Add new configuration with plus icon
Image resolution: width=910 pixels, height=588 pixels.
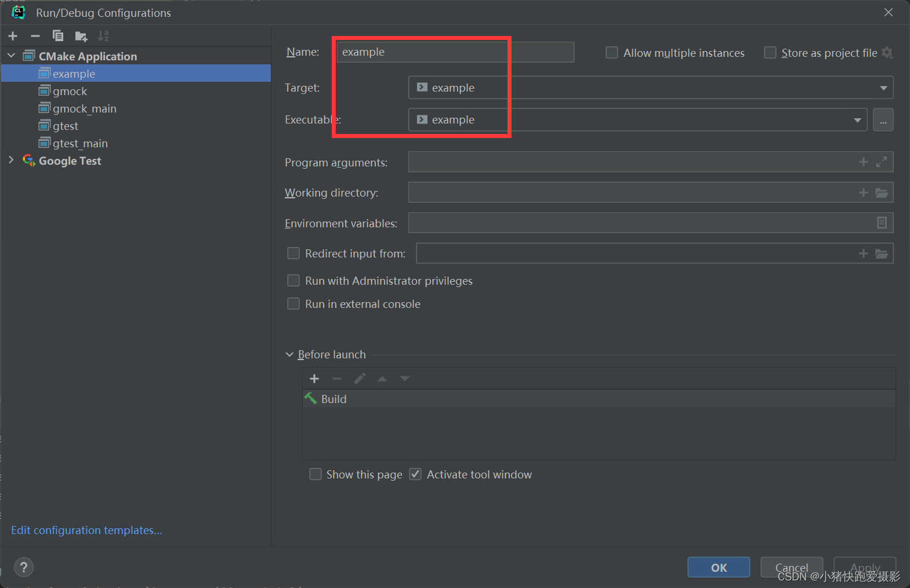point(13,36)
